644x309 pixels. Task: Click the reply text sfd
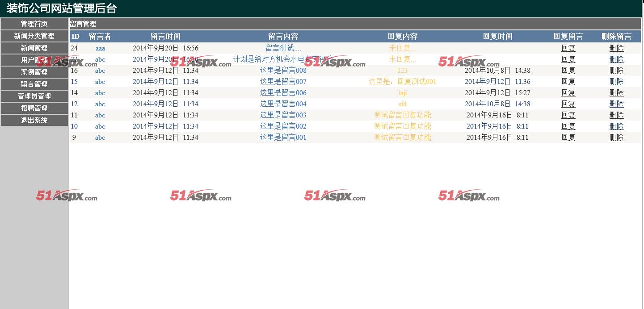click(403, 104)
